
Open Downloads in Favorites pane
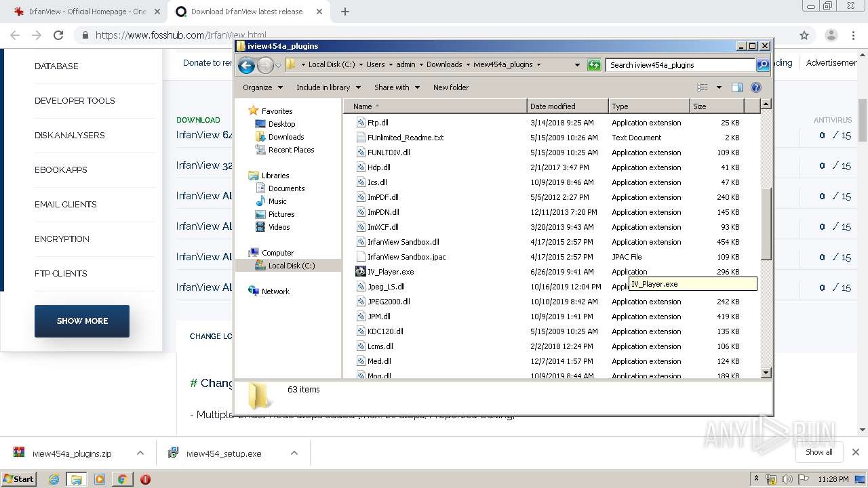286,137
